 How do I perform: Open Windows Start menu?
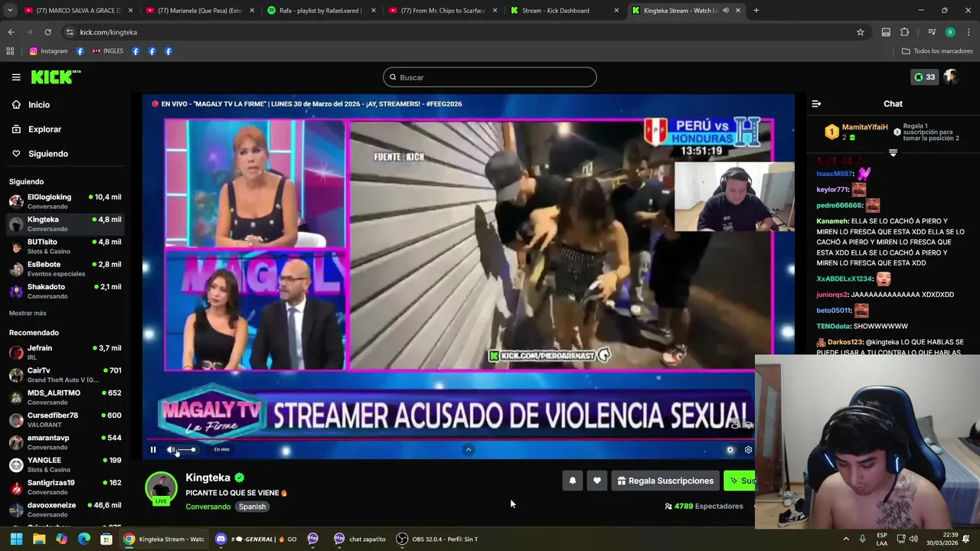click(16, 539)
